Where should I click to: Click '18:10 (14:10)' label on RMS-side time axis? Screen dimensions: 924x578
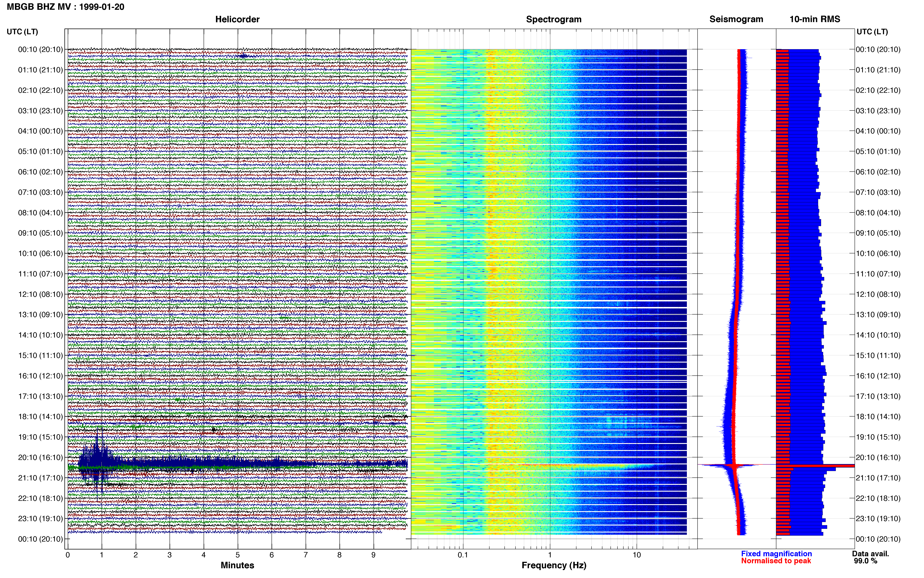click(878, 417)
